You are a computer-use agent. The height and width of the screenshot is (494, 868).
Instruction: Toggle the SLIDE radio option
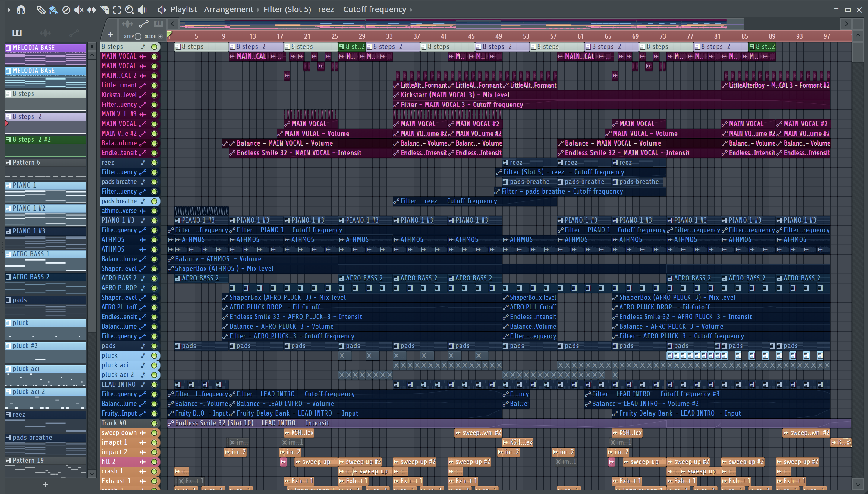[160, 36]
